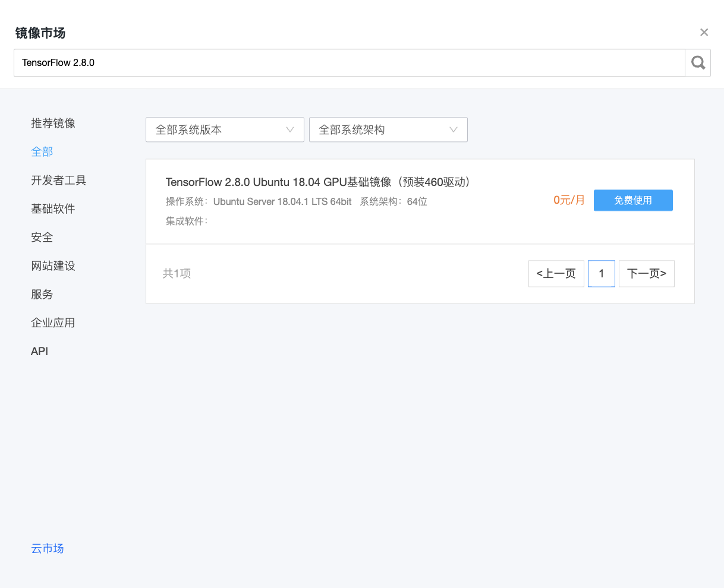The height and width of the screenshot is (588, 724).
Task: Open 基础软件 category
Action: [x=53, y=208]
